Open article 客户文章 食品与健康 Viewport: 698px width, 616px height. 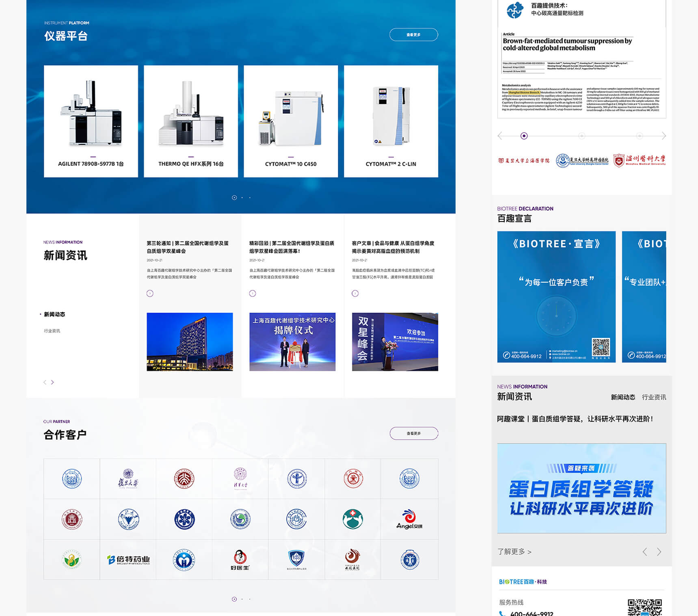[393, 247]
